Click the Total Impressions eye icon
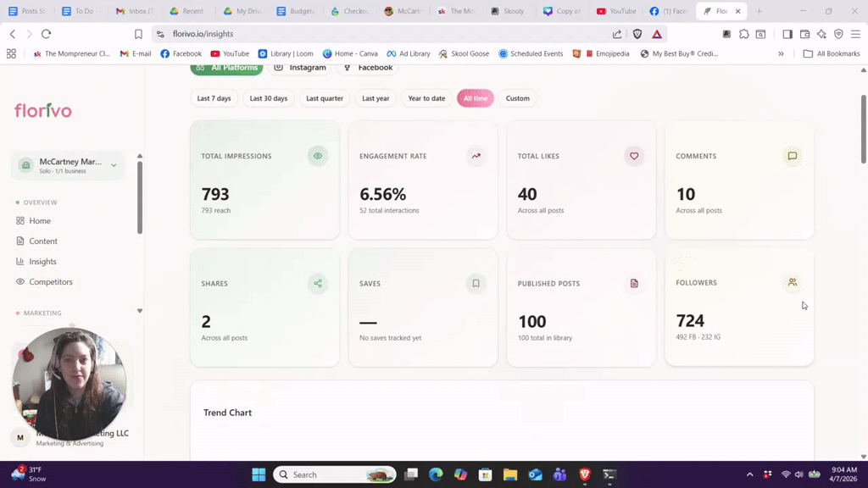This screenshot has height=488, width=868. click(x=318, y=156)
